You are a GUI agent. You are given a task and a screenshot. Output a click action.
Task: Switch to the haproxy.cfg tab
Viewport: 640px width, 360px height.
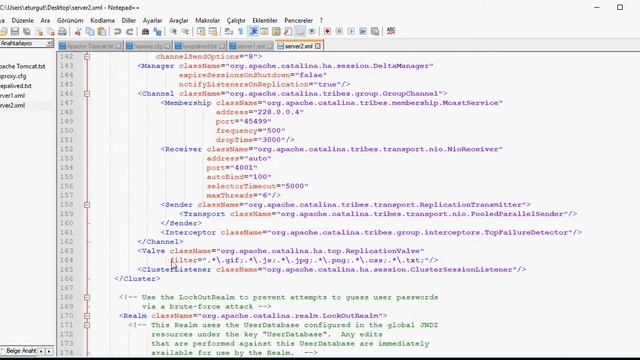point(148,46)
